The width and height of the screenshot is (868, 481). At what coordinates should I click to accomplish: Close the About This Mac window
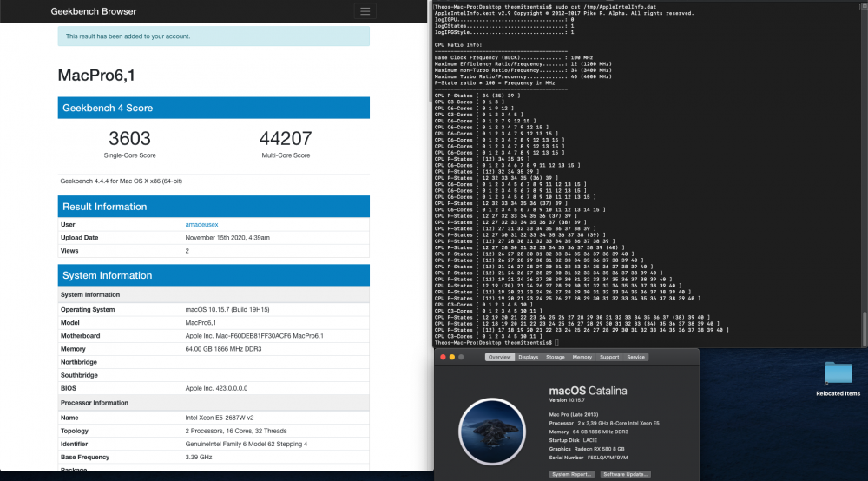click(443, 357)
